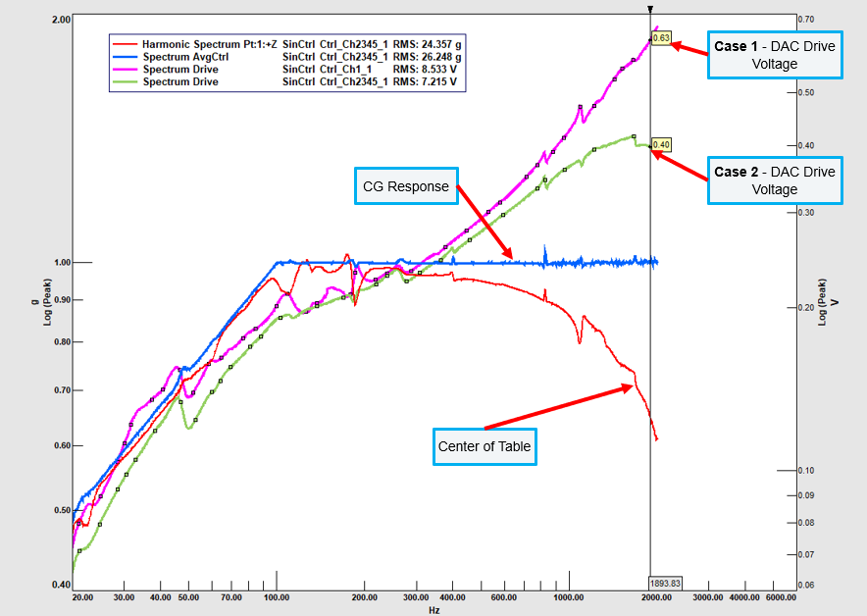Select the 0.40 cursor value label

click(661, 145)
